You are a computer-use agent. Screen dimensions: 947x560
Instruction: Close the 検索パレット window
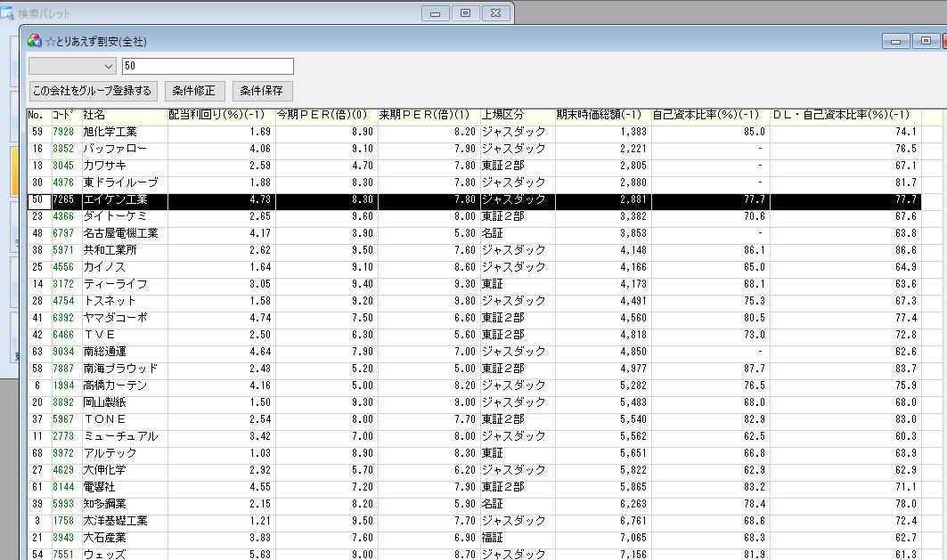point(496,13)
